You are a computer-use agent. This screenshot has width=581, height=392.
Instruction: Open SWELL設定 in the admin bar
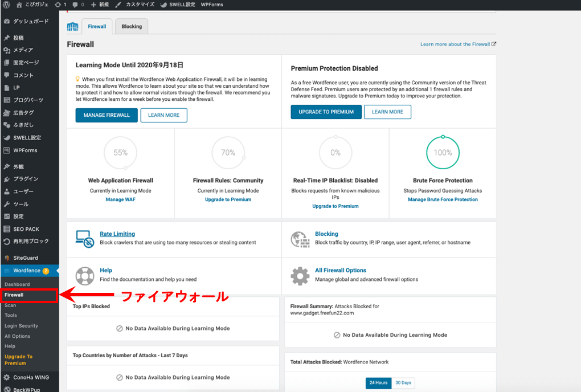tap(178, 5)
